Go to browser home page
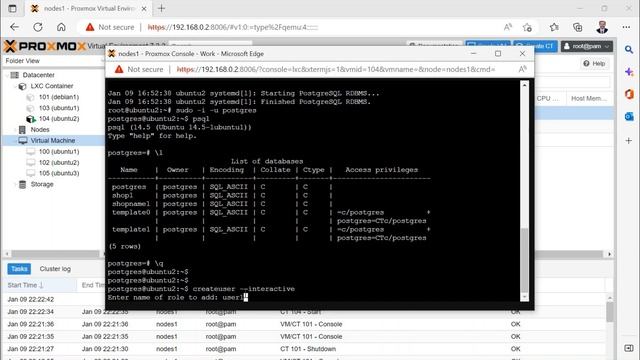The height and width of the screenshot is (360, 640). pos(61,27)
